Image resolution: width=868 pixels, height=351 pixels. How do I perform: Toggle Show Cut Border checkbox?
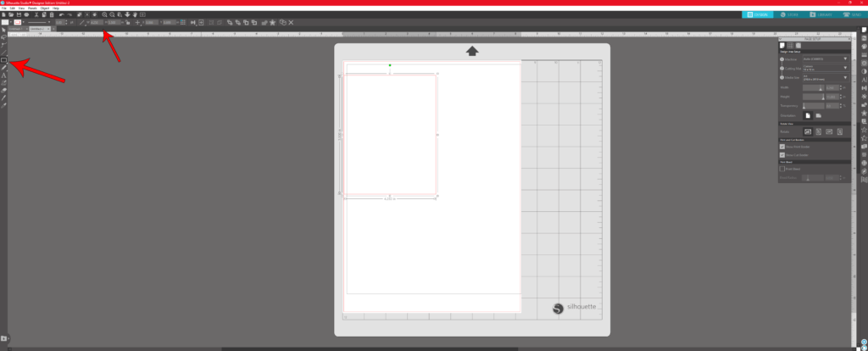pos(782,156)
